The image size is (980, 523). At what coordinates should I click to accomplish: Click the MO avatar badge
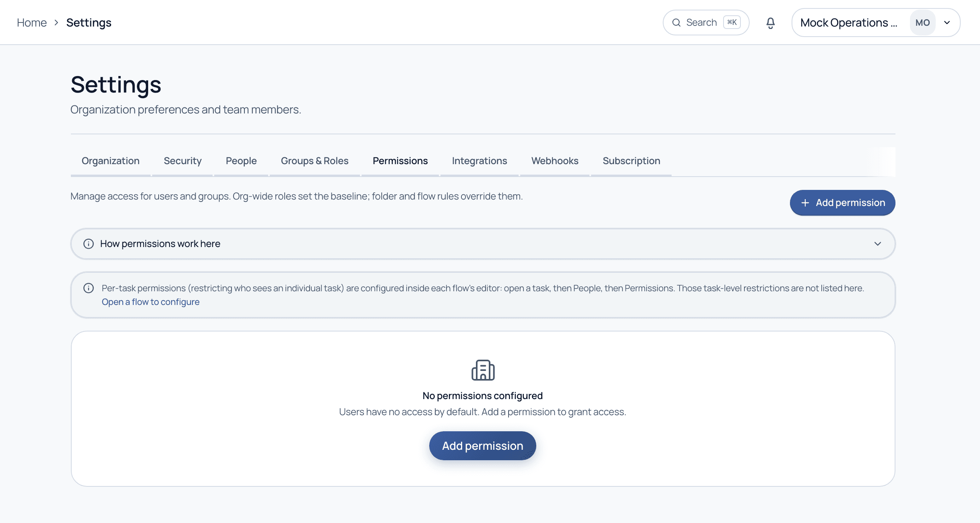pyautogui.click(x=922, y=23)
